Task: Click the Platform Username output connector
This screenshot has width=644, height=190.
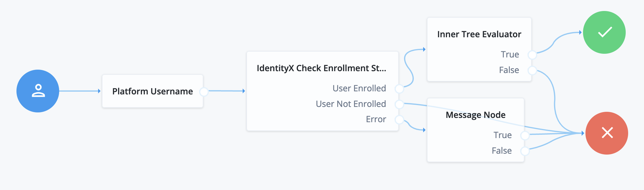Action: click(x=204, y=91)
